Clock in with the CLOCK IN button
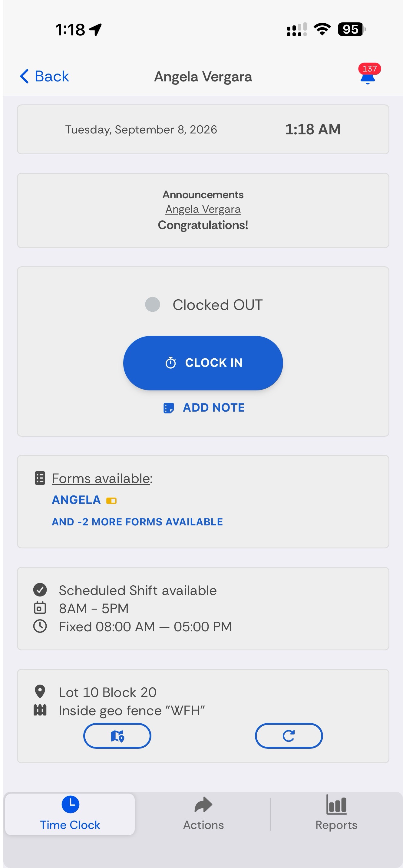The width and height of the screenshot is (403, 868). [203, 363]
